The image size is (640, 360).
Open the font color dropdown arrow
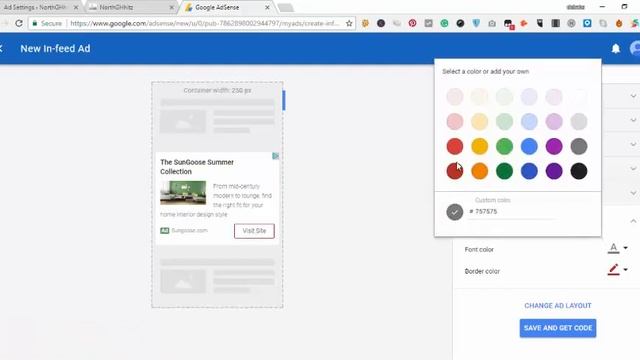625,248
